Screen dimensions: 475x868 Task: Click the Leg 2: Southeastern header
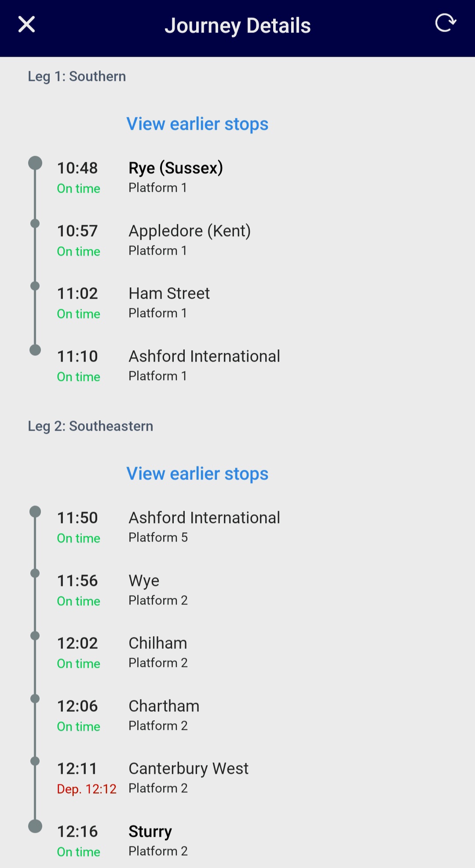point(91,426)
